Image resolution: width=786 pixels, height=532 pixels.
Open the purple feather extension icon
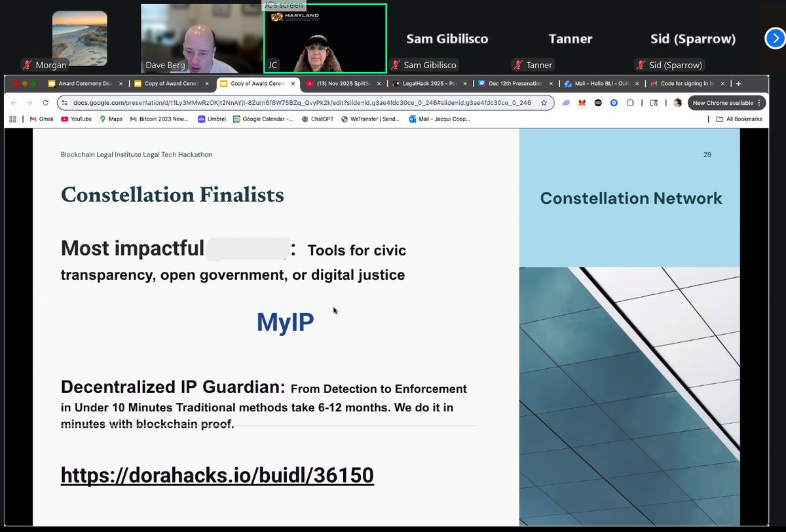pyautogui.click(x=567, y=103)
